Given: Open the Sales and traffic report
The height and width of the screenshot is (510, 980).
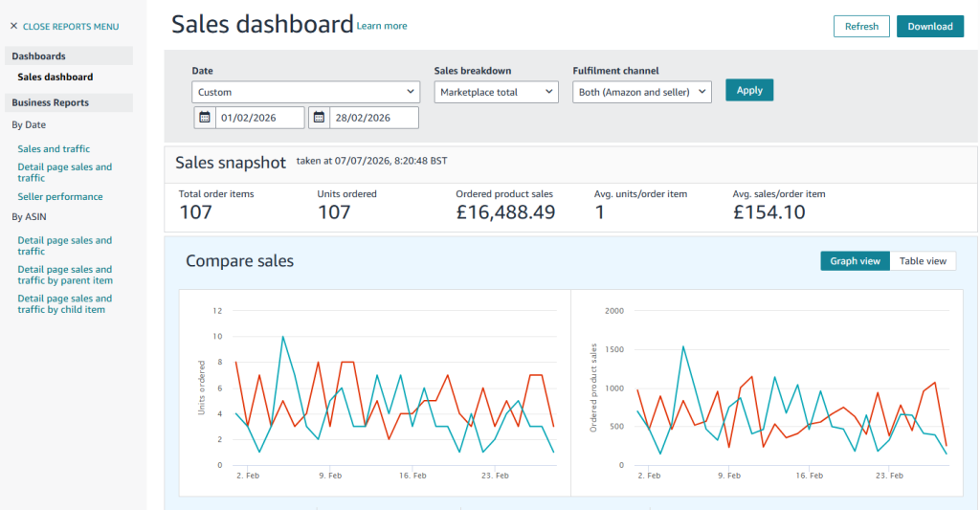Looking at the screenshot, I should tap(54, 148).
